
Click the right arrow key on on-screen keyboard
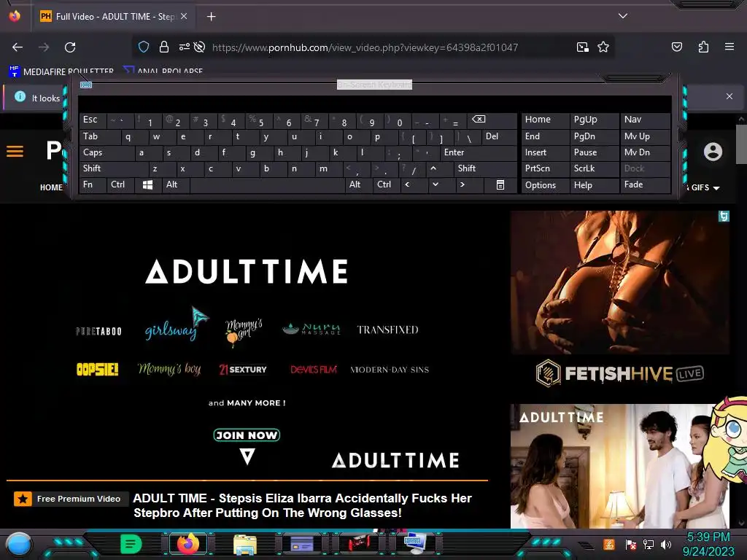tap(469, 184)
